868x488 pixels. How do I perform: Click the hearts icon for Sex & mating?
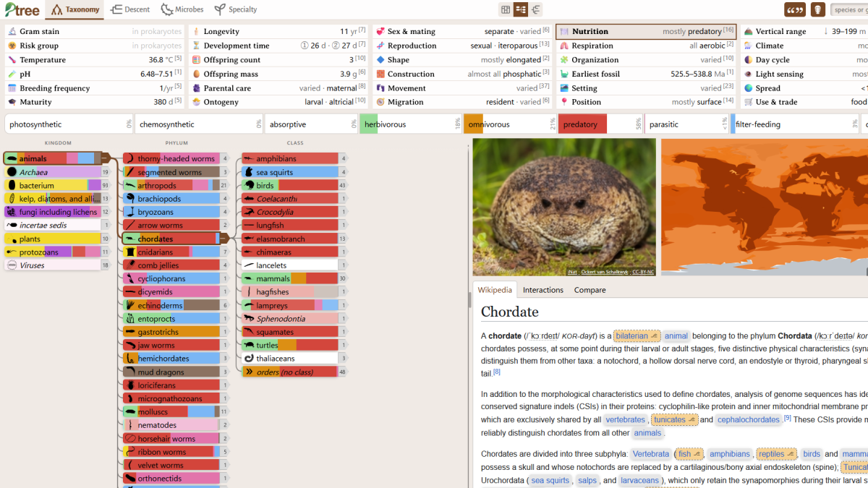(x=380, y=32)
